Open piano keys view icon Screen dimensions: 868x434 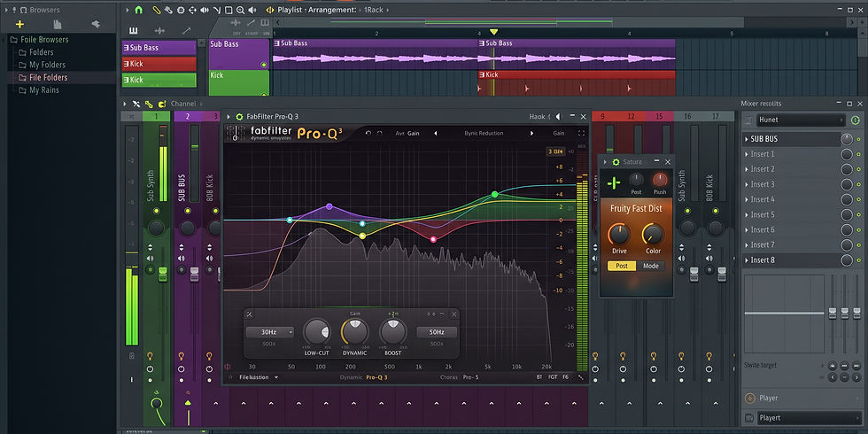pyautogui.click(x=134, y=30)
